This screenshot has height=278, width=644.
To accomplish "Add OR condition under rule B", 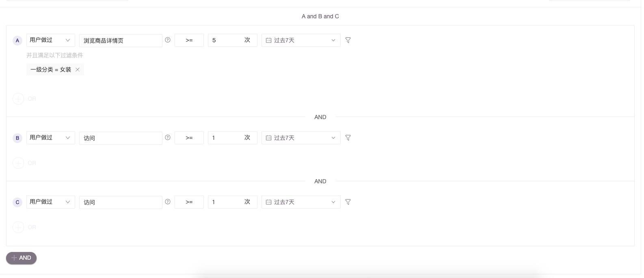I will 18,163.
